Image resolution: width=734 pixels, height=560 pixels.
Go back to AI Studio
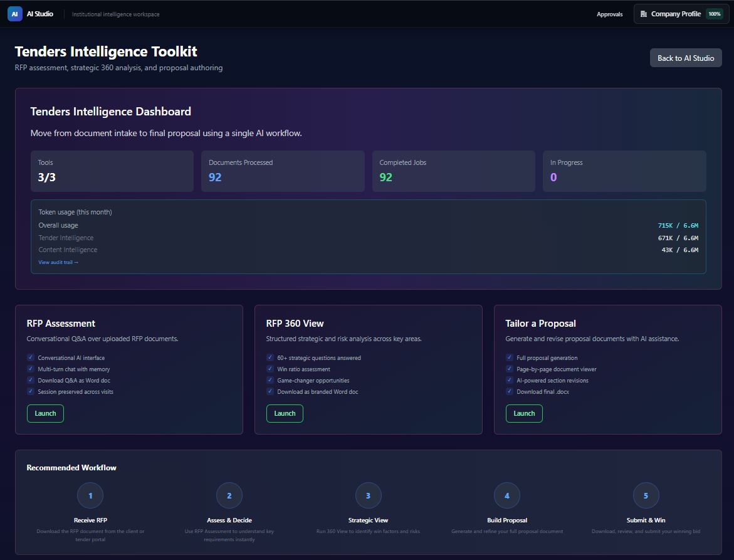[x=686, y=58]
